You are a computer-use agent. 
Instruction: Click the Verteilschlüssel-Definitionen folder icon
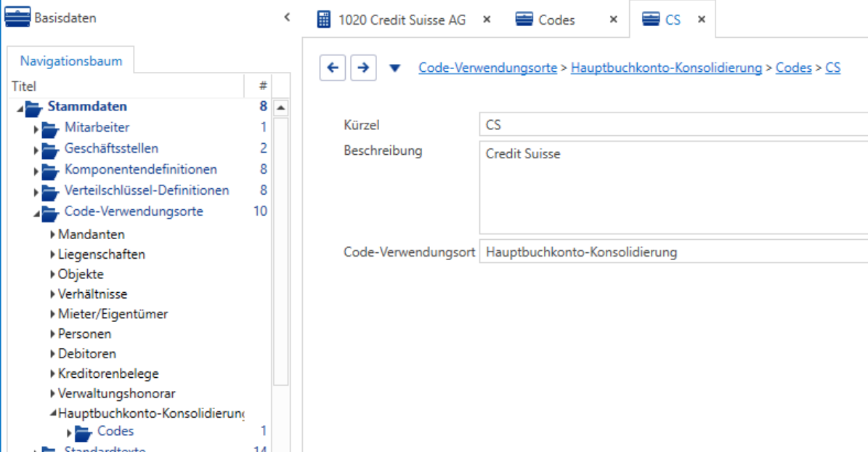tap(50, 193)
